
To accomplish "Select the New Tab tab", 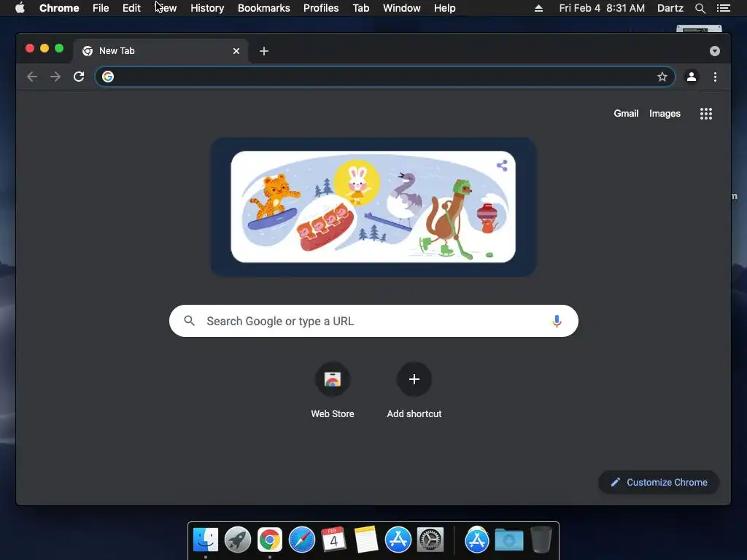I will (x=160, y=51).
